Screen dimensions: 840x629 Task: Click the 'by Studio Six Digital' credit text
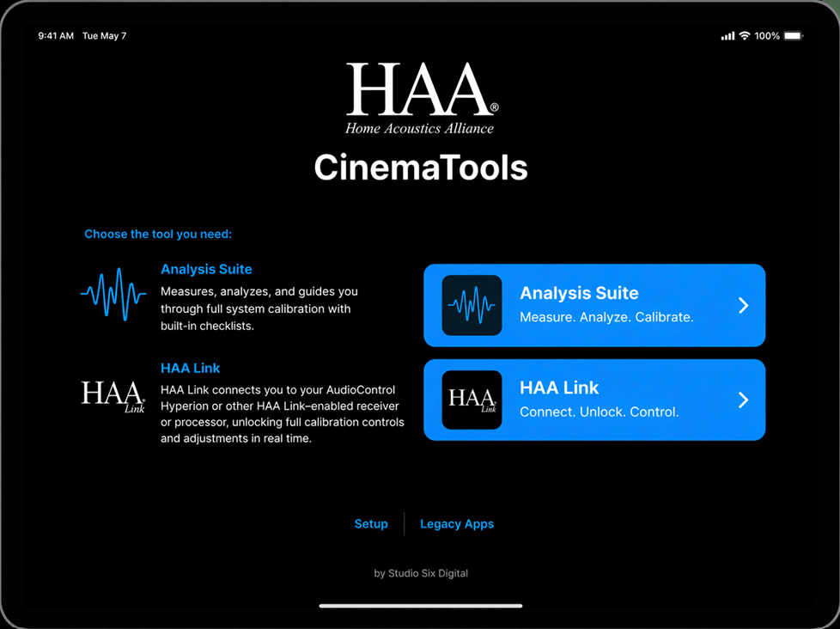(421, 573)
